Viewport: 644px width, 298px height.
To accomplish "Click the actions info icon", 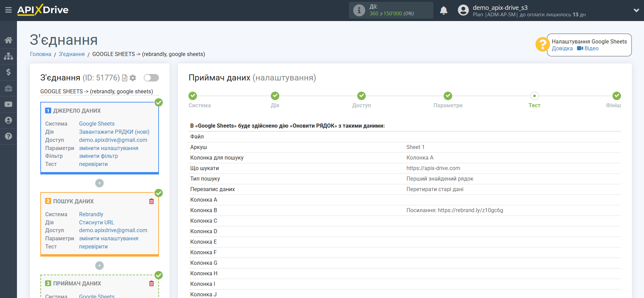I will 359,10.
